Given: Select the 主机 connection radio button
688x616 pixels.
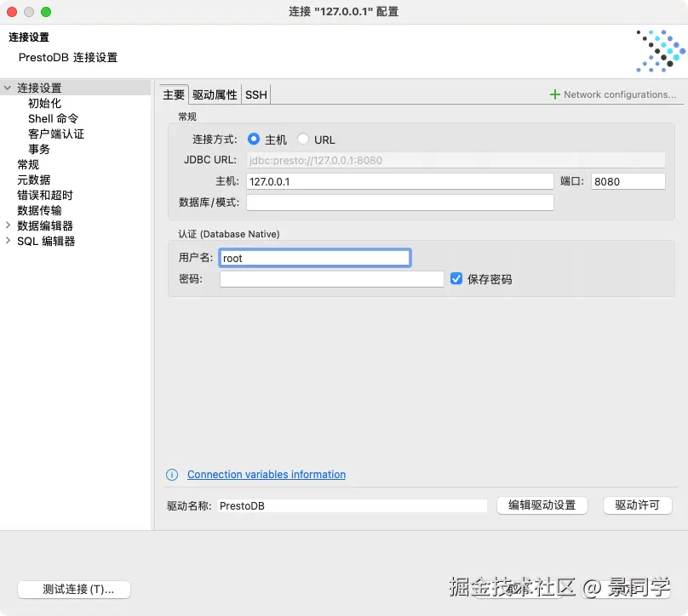Looking at the screenshot, I should 254,139.
